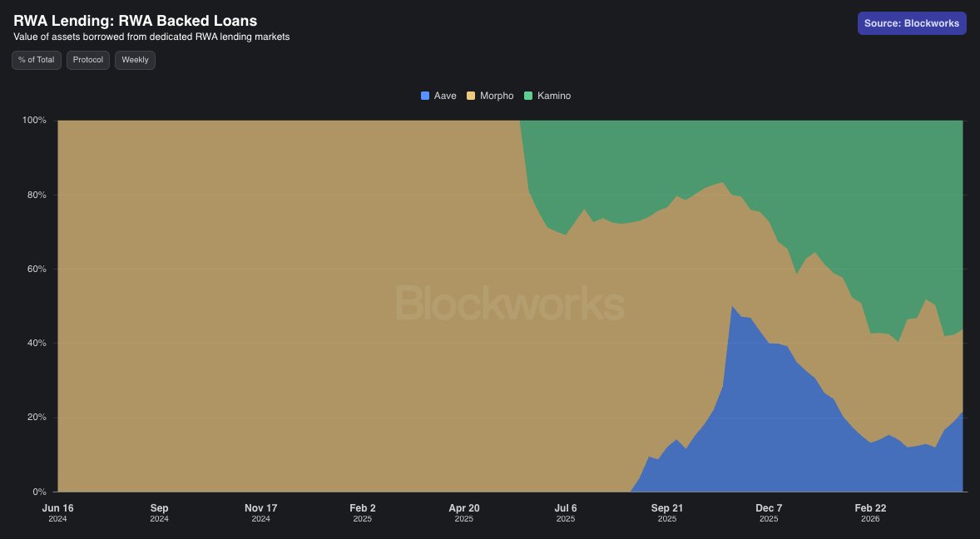The width and height of the screenshot is (980, 539).
Task: Click the 40% y-axis label
Action: coord(37,343)
